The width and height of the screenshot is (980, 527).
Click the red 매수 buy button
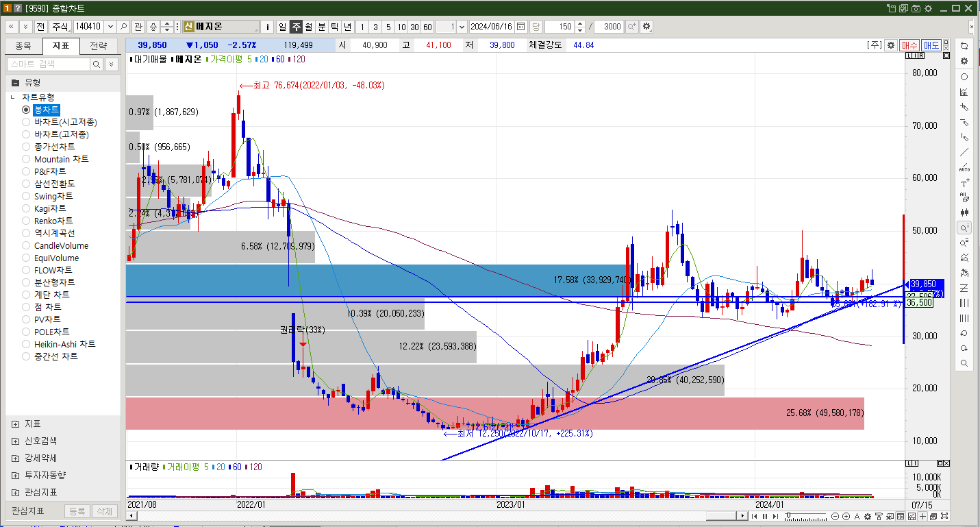(x=909, y=45)
